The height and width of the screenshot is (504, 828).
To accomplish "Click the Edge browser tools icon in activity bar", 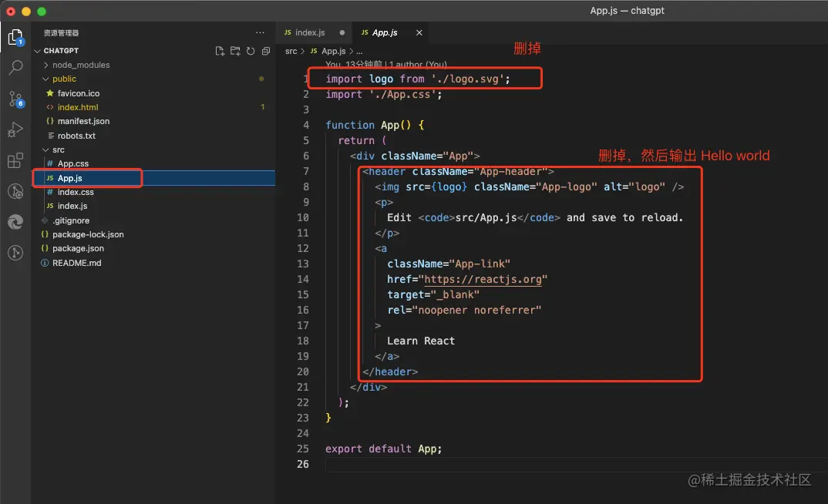I will click(x=15, y=222).
